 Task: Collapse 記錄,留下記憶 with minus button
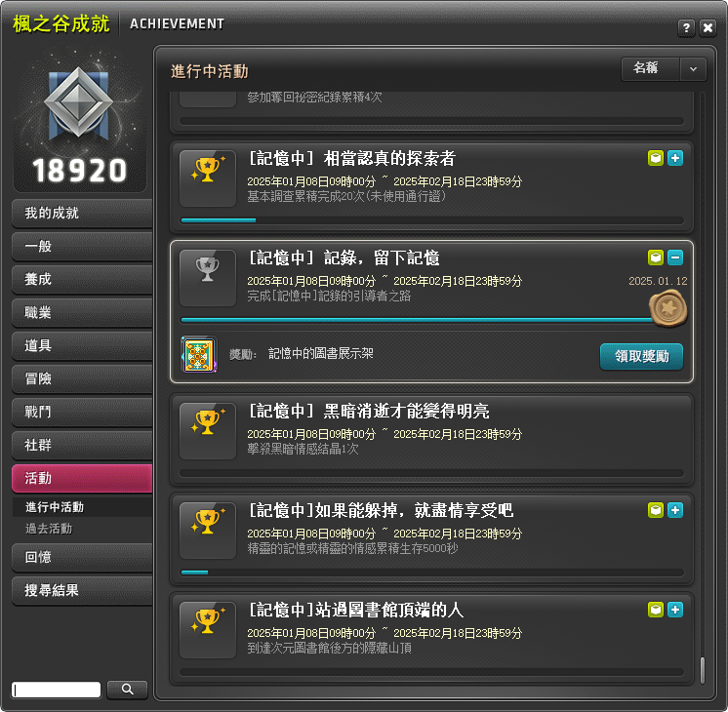coord(675,257)
